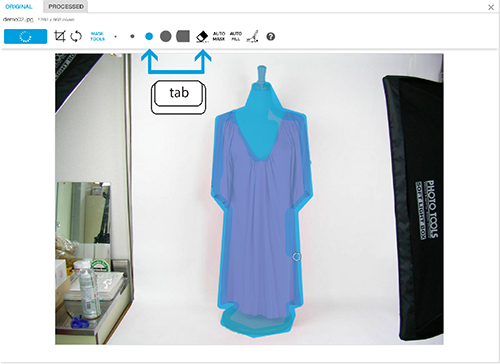Click the blue masked dress area
Screen dimensions: 500x364
pyautogui.click(x=260, y=217)
